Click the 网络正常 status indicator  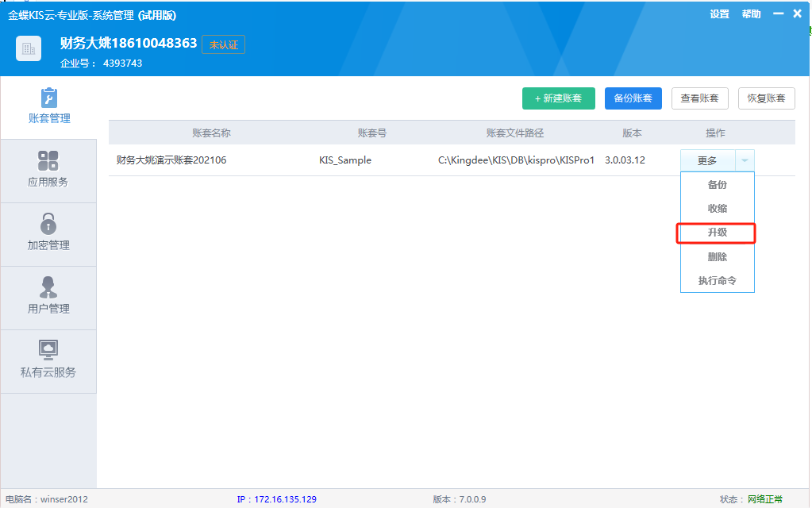[765, 499]
